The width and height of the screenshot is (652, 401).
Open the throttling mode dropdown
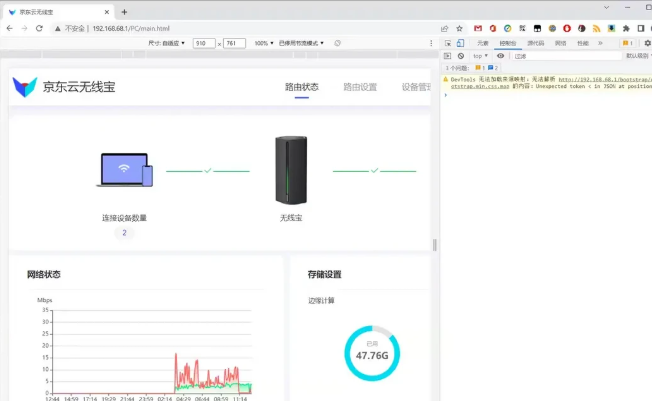(301, 43)
